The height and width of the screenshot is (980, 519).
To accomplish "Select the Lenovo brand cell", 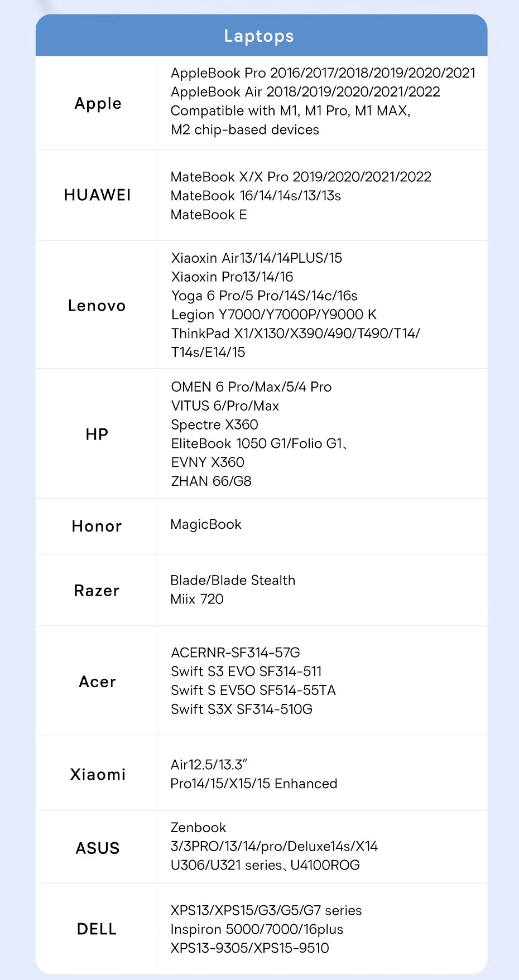I will click(x=97, y=306).
